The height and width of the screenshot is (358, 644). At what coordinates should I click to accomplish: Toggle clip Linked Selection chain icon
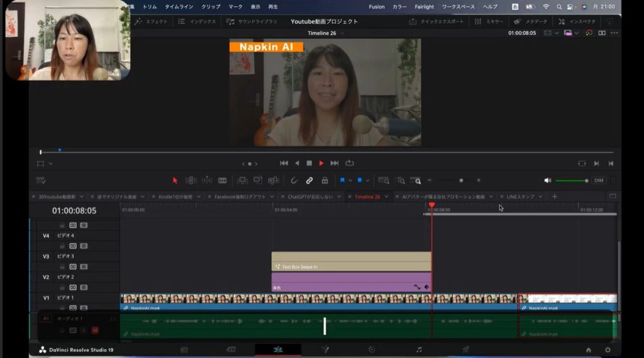pos(309,180)
